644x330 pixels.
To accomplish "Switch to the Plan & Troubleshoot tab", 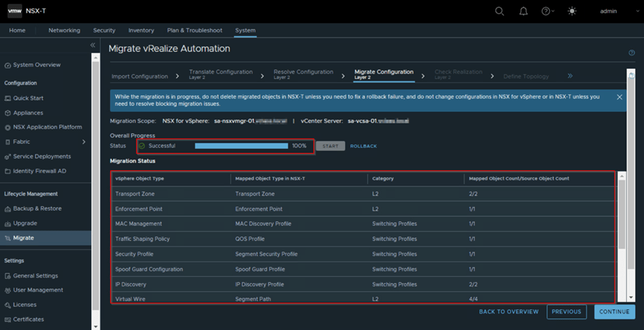I will (x=194, y=30).
